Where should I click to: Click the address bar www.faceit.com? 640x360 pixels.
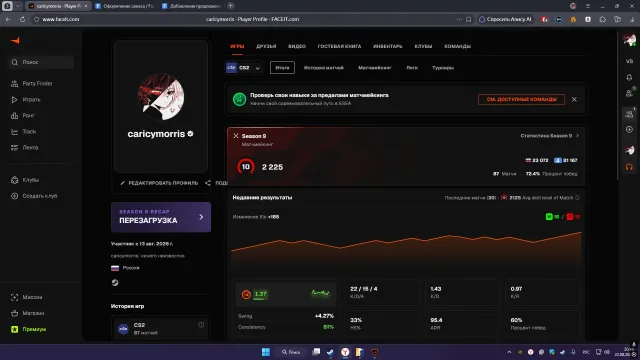click(61, 19)
